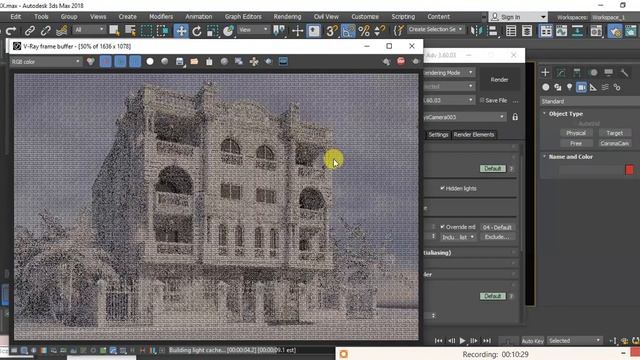Switch to the Render Elements tab
This screenshot has width=640, height=360.
coord(473,135)
